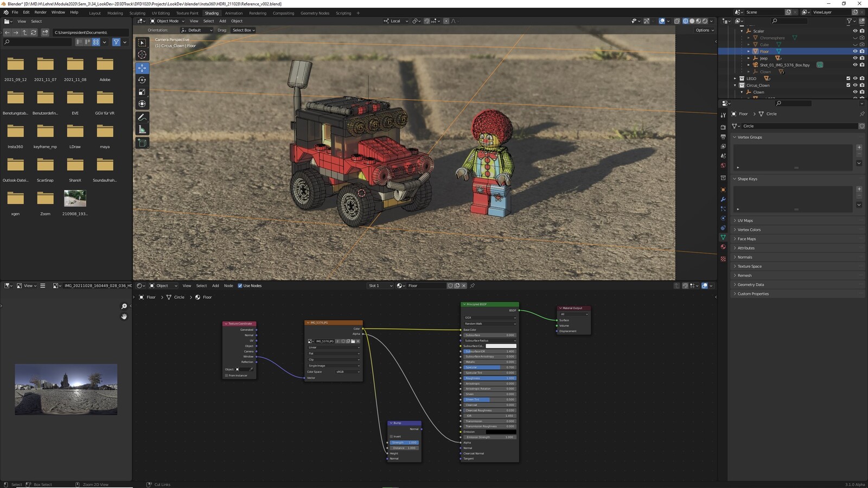Image resolution: width=868 pixels, height=488 pixels.
Task: Hide Floor object in outliner viewport
Action: 856,52
